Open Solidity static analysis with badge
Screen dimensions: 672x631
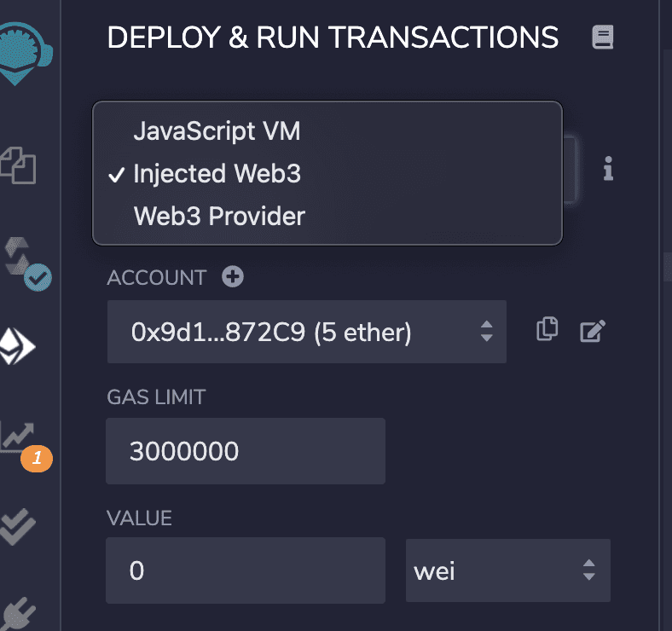point(20,441)
